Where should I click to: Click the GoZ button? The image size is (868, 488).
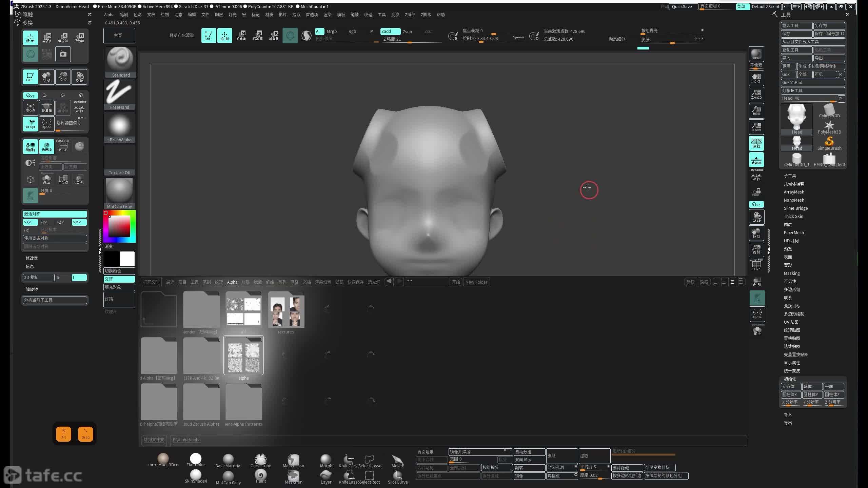pyautogui.click(x=788, y=74)
